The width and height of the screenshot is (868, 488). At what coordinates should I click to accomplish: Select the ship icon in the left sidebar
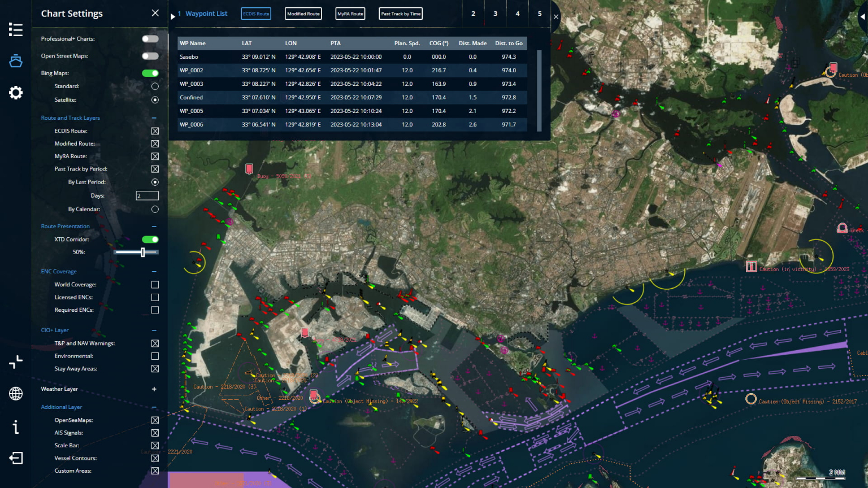pos(15,61)
